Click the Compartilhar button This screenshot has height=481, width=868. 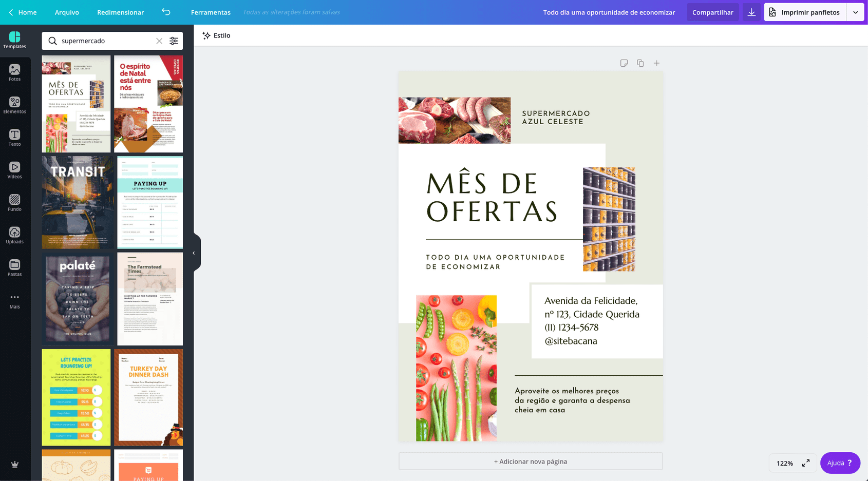tap(712, 12)
